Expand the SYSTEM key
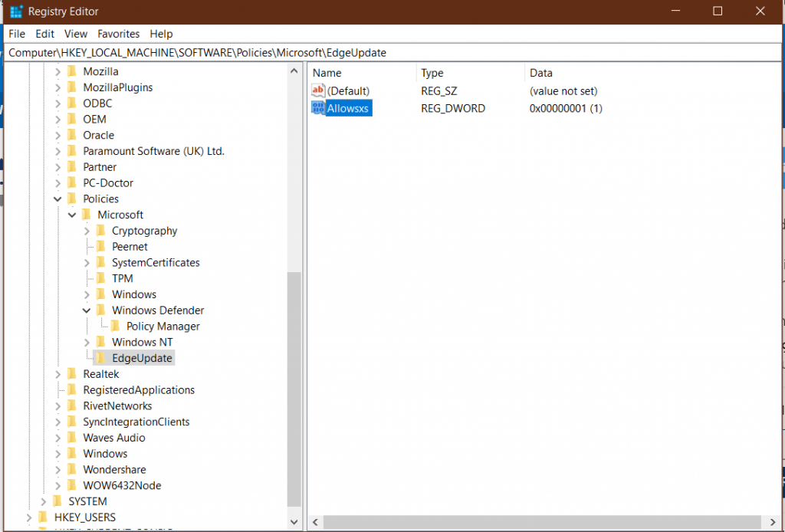The height and width of the screenshot is (532, 785). (x=44, y=501)
